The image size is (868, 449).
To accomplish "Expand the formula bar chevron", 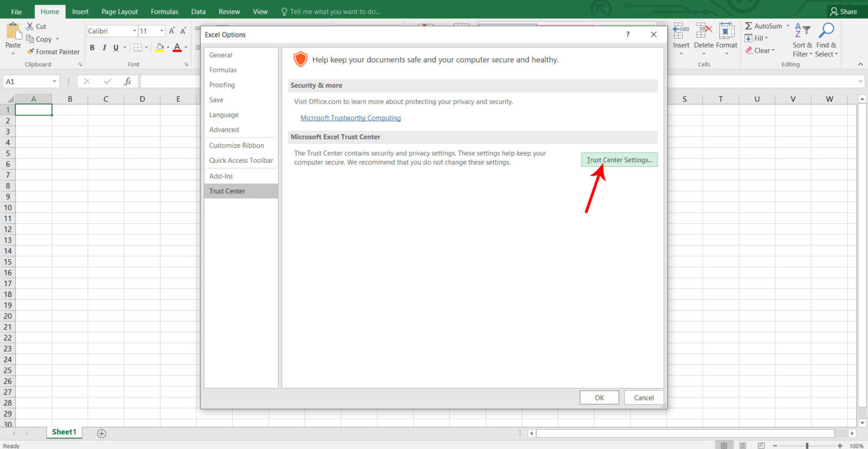I will point(861,81).
